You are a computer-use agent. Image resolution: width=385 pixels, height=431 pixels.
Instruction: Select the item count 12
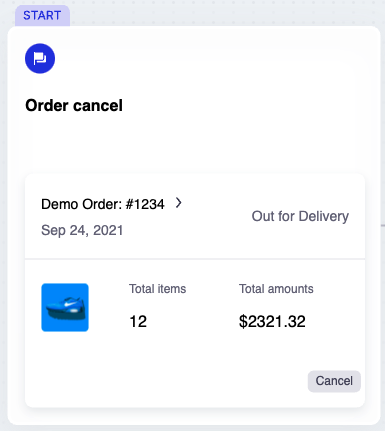click(x=138, y=322)
